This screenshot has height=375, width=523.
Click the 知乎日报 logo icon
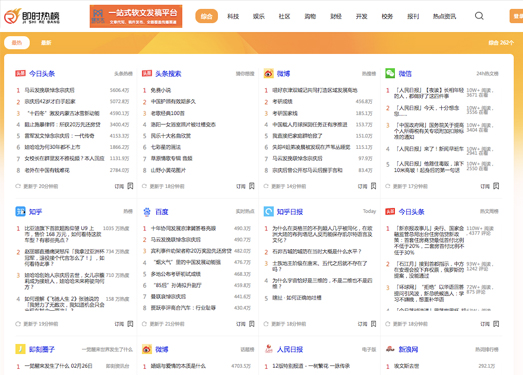(x=269, y=212)
